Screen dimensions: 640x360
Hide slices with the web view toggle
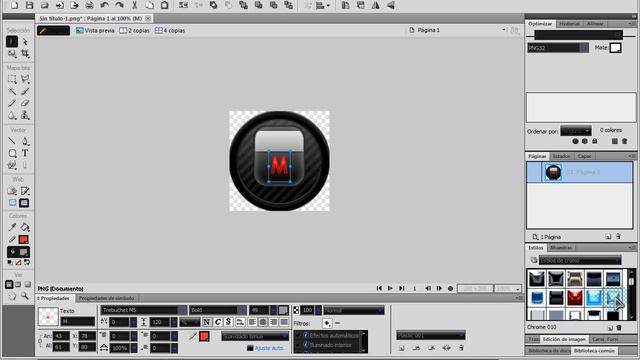(x=12, y=203)
